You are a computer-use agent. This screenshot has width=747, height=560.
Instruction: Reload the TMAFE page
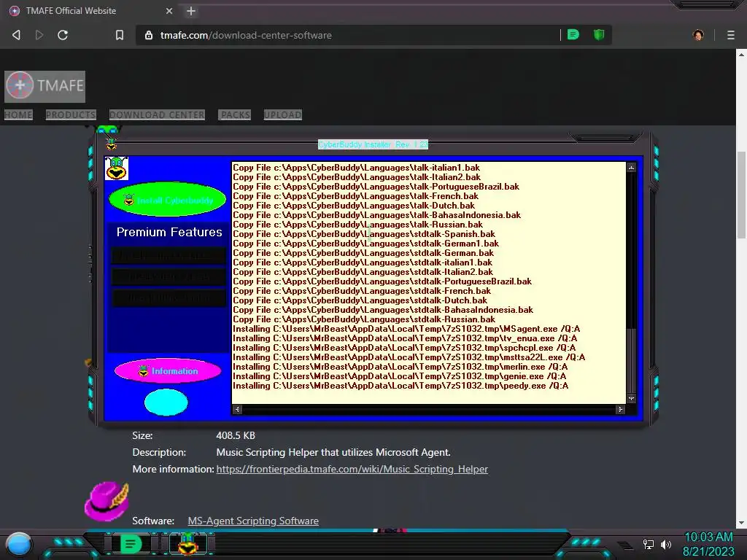click(x=63, y=35)
